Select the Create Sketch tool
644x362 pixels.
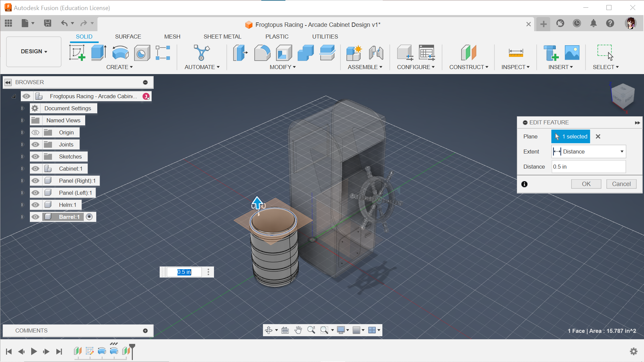76,52
